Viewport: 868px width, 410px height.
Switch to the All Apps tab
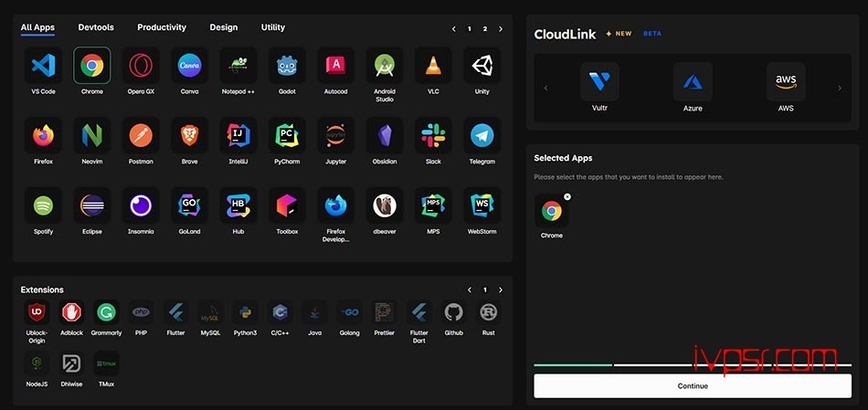[37, 27]
